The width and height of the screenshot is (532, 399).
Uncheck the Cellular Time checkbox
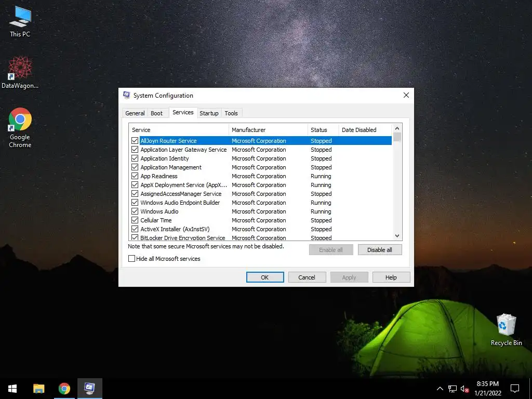tap(135, 220)
